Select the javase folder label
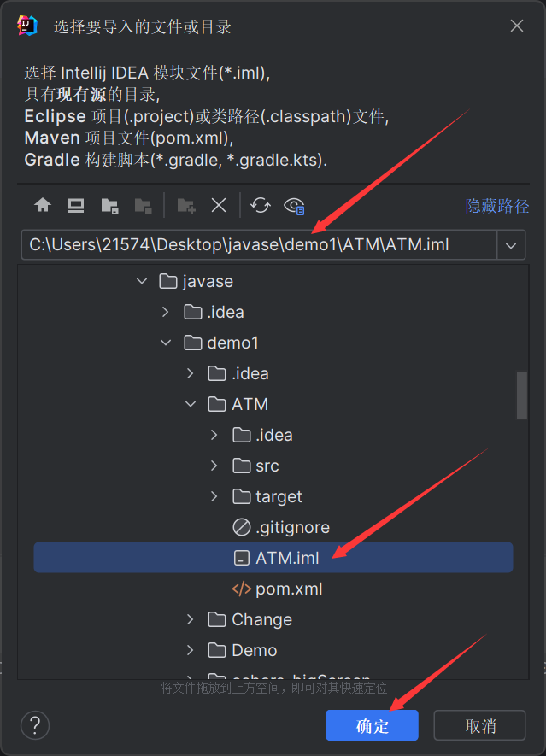 208,281
